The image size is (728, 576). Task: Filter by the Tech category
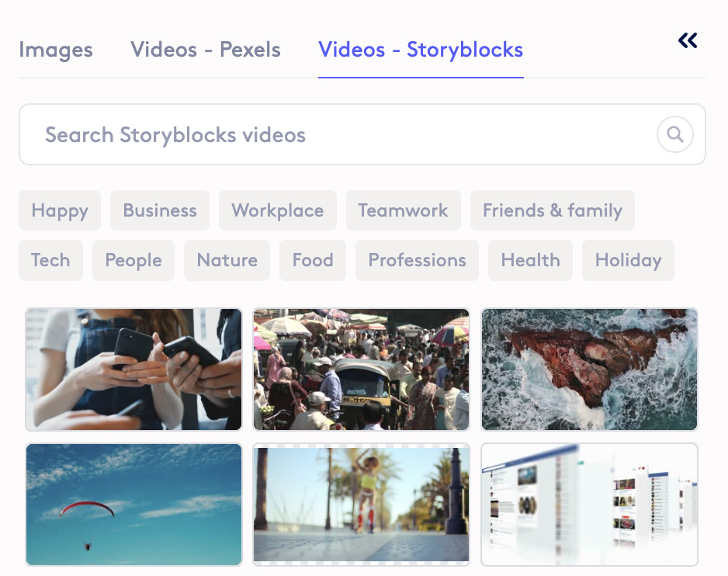50,260
